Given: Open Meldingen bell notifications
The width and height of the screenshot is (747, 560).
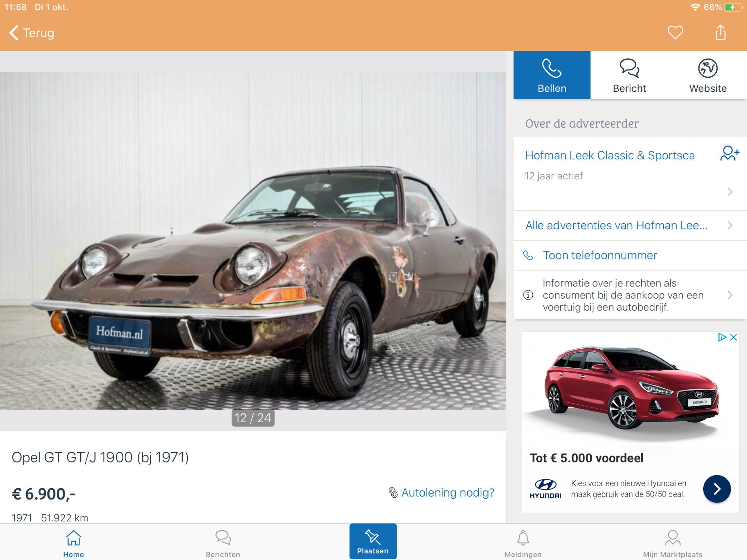Looking at the screenshot, I should (x=523, y=543).
